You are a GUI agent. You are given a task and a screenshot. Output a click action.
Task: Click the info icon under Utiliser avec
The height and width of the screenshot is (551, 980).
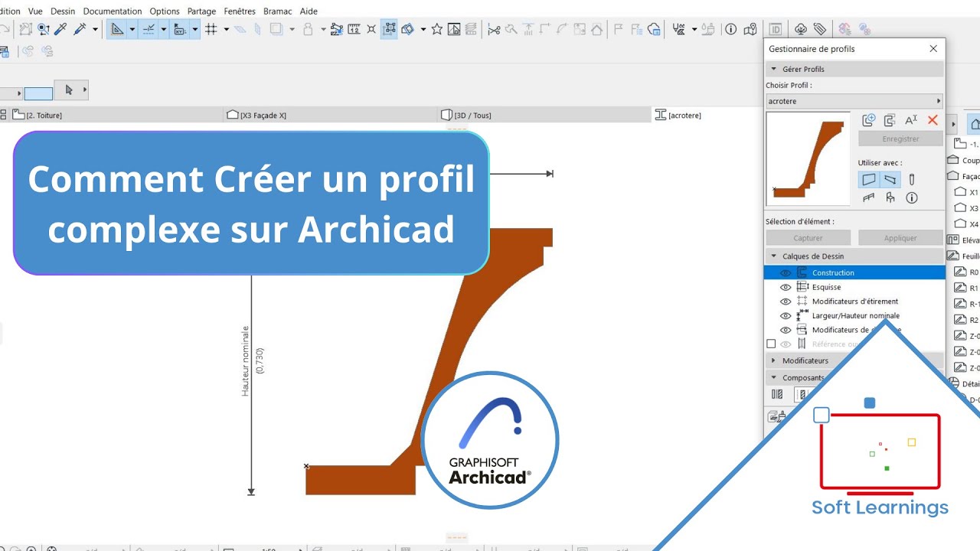pos(912,197)
